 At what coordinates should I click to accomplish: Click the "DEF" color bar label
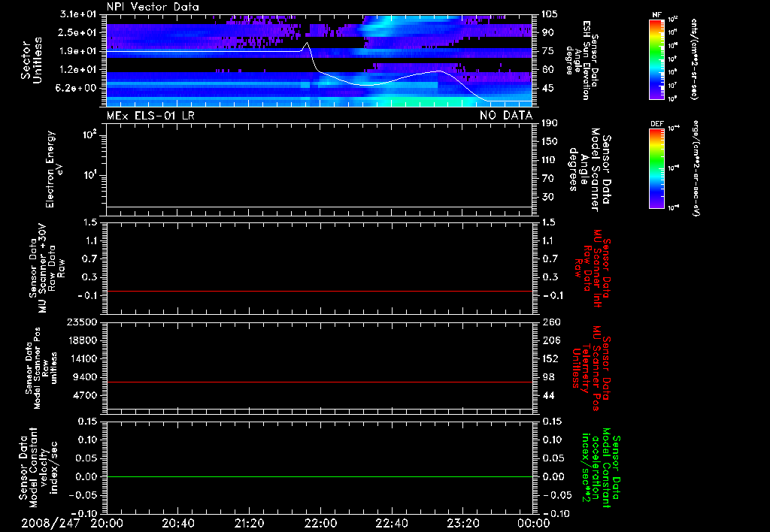click(656, 124)
